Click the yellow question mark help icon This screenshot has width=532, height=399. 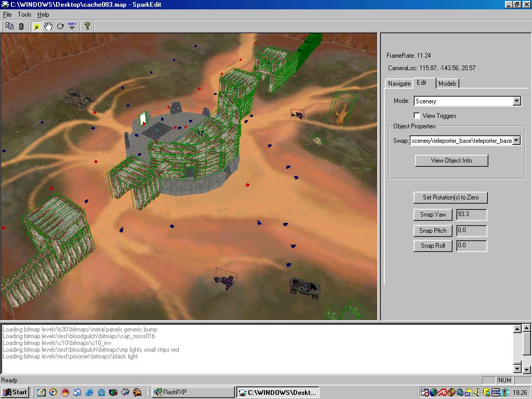point(87,26)
